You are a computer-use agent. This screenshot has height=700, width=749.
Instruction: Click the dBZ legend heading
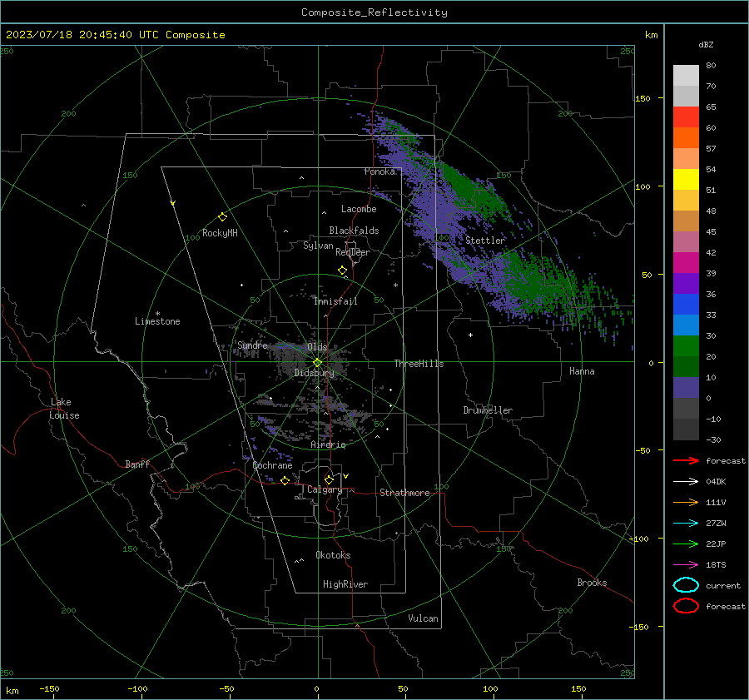(x=706, y=44)
